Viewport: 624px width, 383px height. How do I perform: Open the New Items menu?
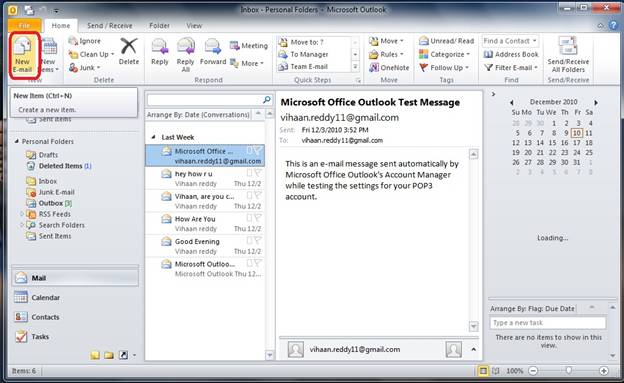pos(49,55)
